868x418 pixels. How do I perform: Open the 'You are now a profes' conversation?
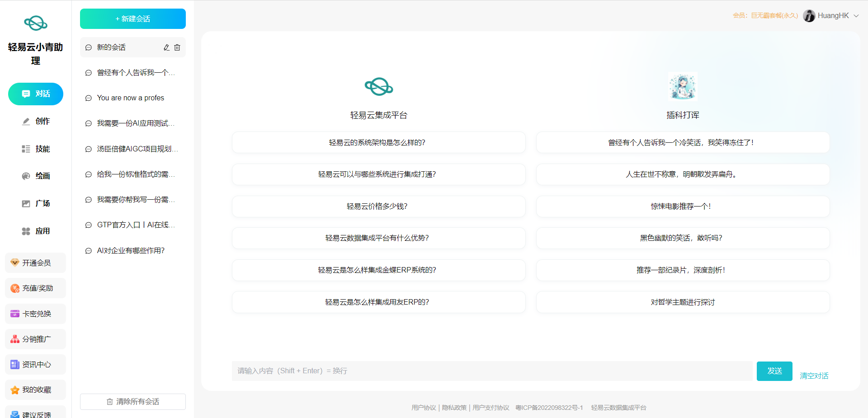(133, 98)
